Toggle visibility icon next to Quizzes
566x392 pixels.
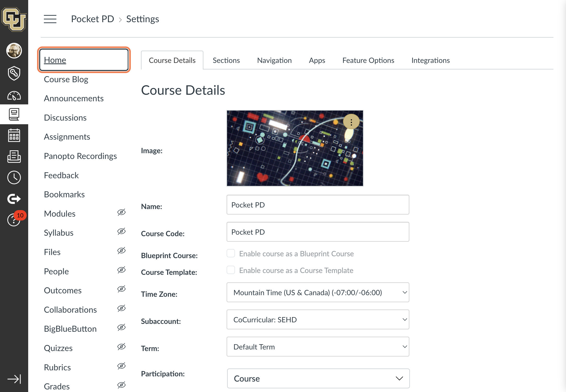(121, 347)
